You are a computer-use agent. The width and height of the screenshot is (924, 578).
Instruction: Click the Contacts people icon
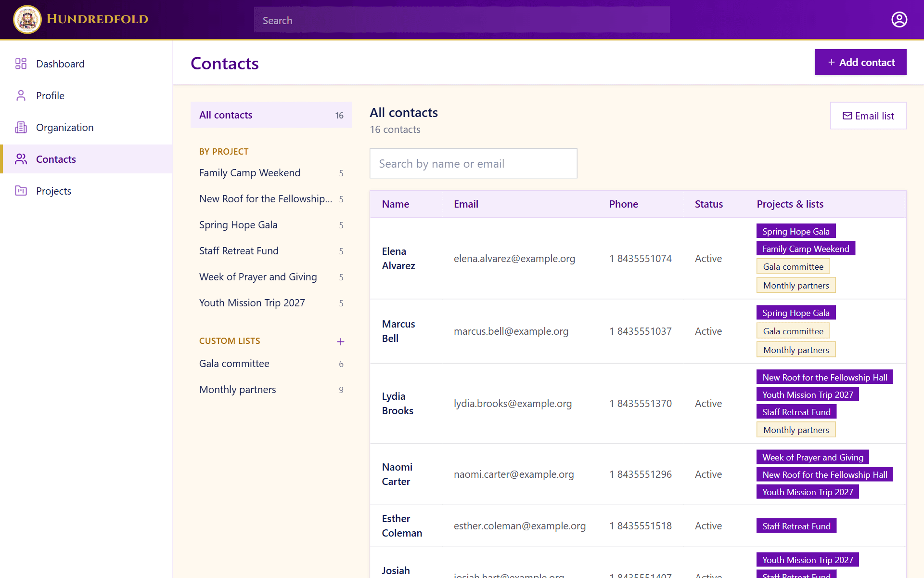[x=21, y=159]
